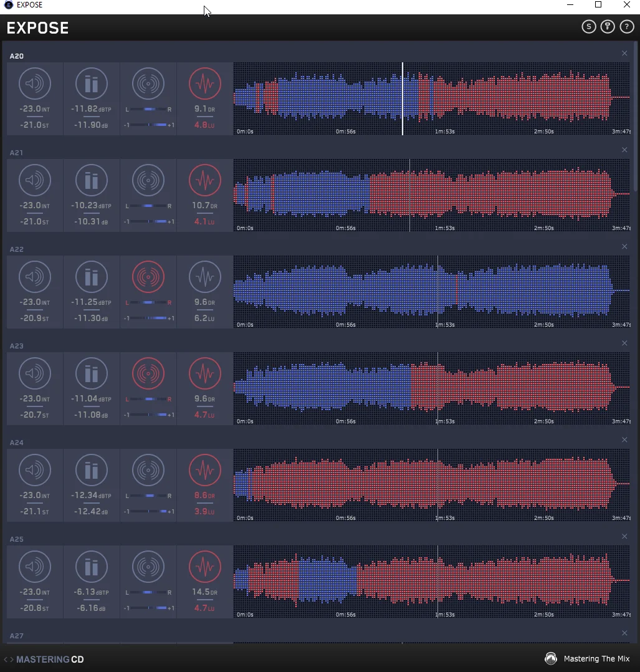Viewport: 640px width, 672px height.
Task: Click the Mastering The Mix link
Action: 597,659
